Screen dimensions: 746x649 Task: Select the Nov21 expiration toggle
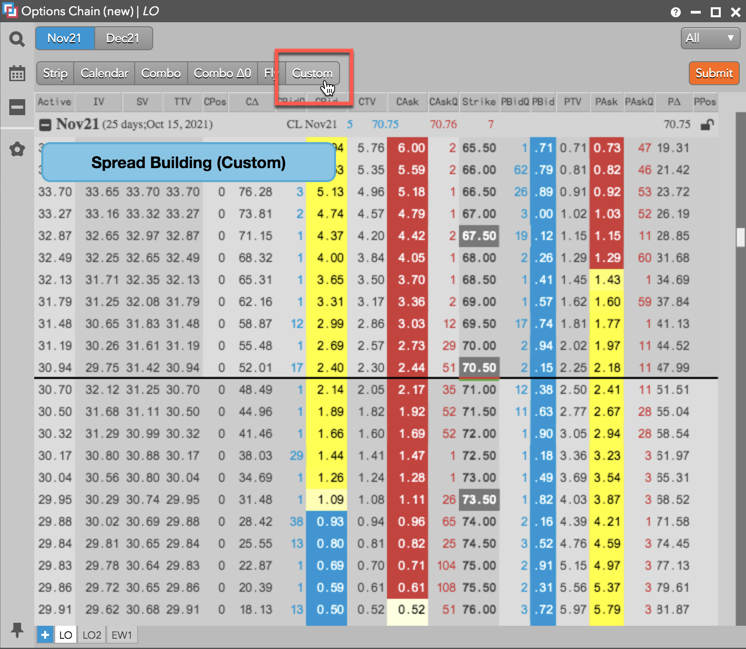coord(65,38)
